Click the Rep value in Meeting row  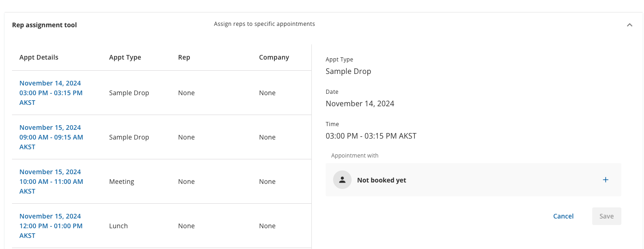[x=186, y=182]
